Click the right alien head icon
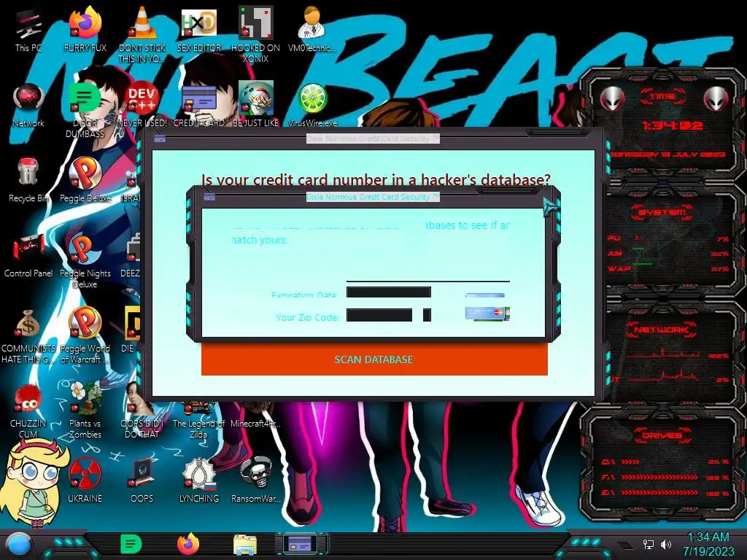 (x=716, y=98)
